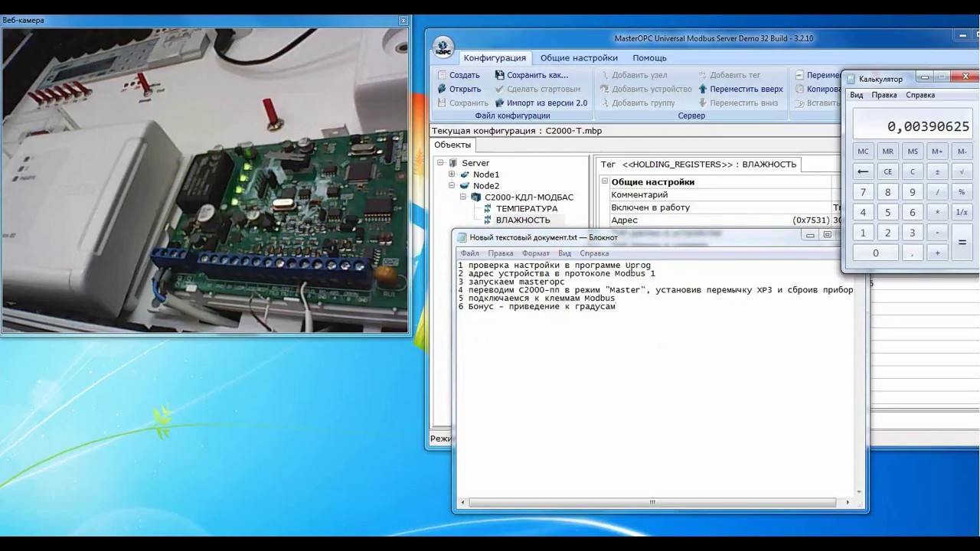Open the Вид menu in Calculator
This screenshot has width=980, height=551.
point(857,95)
